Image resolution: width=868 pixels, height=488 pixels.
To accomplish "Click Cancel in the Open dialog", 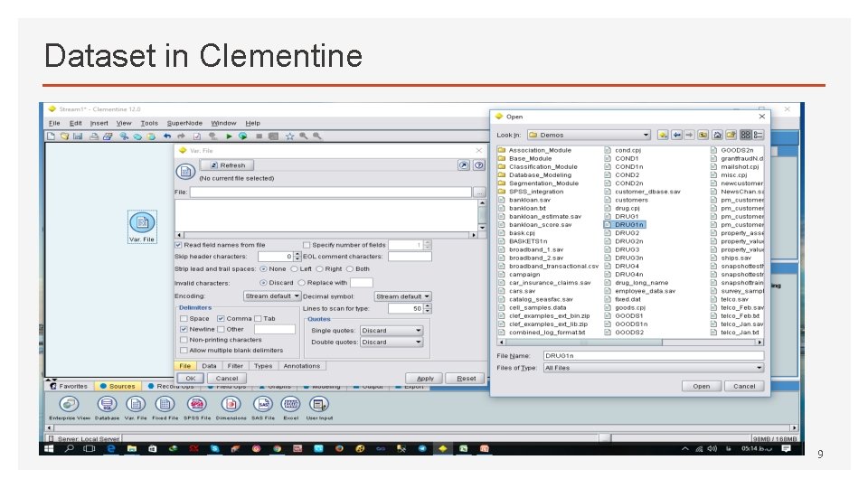I will click(x=744, y=386).
